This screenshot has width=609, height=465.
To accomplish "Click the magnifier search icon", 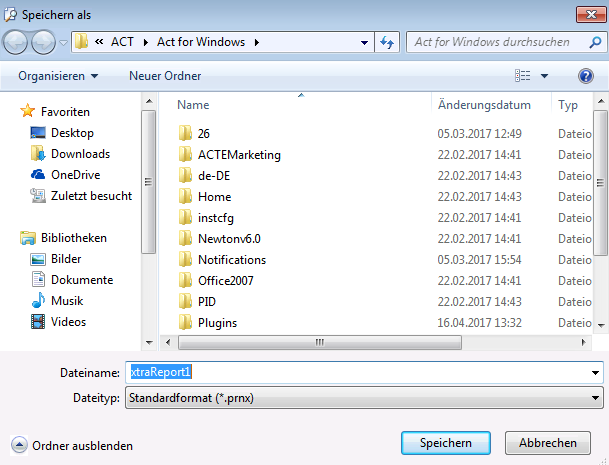I will [x=595, y=42].
